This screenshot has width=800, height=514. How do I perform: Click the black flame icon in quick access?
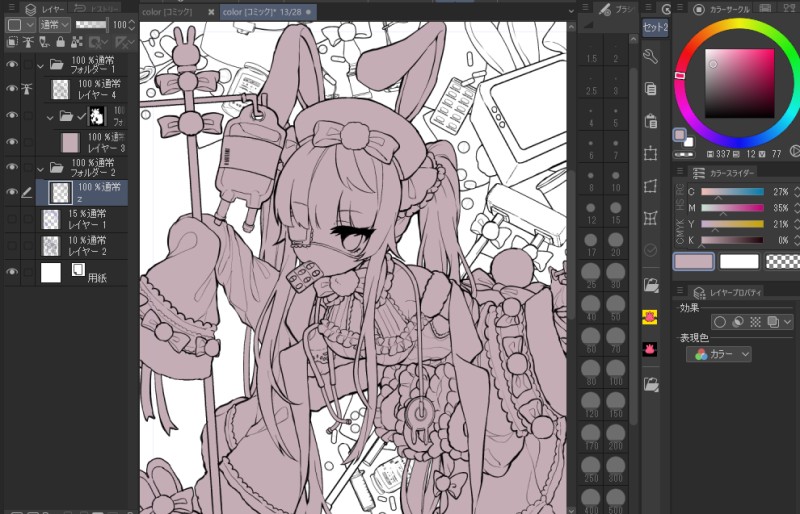[649, 350]
